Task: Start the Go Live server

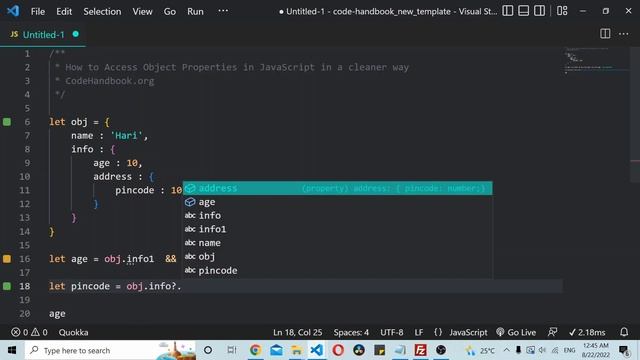Action: (x=516, y=332)
